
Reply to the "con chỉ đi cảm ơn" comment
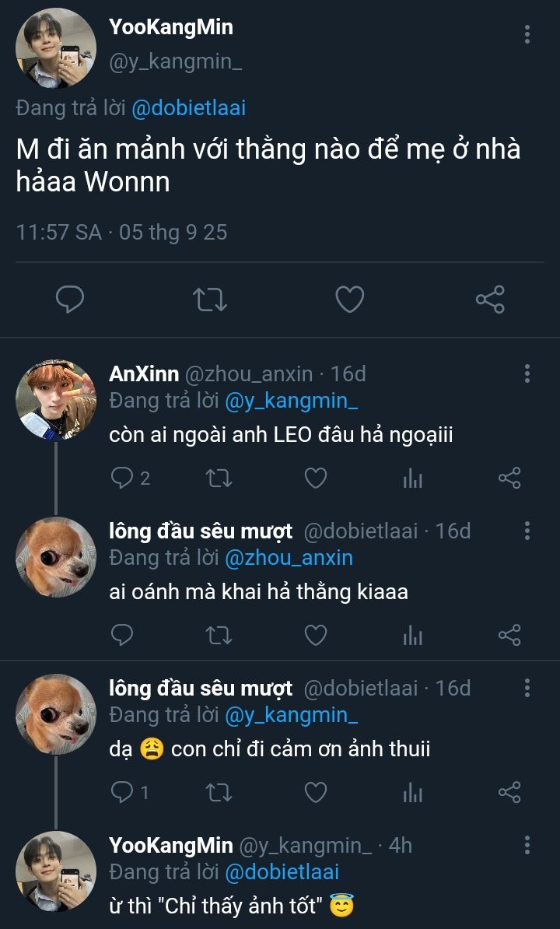(x=123, y=792)
